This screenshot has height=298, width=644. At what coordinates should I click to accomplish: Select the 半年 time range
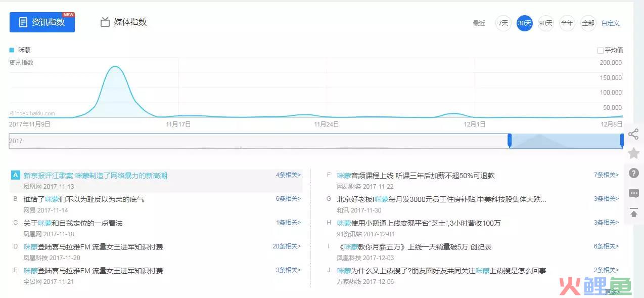click(x=567, y=23)
